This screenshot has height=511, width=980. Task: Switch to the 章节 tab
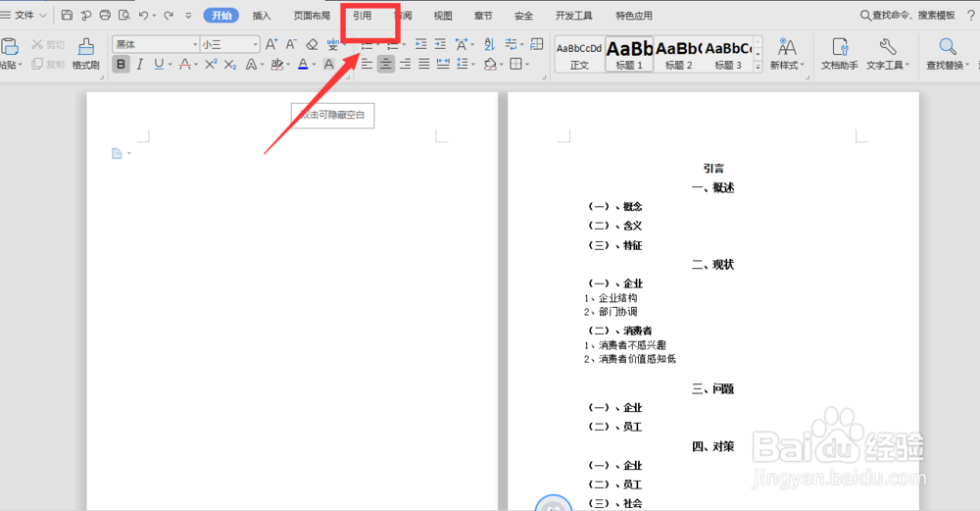483,16
